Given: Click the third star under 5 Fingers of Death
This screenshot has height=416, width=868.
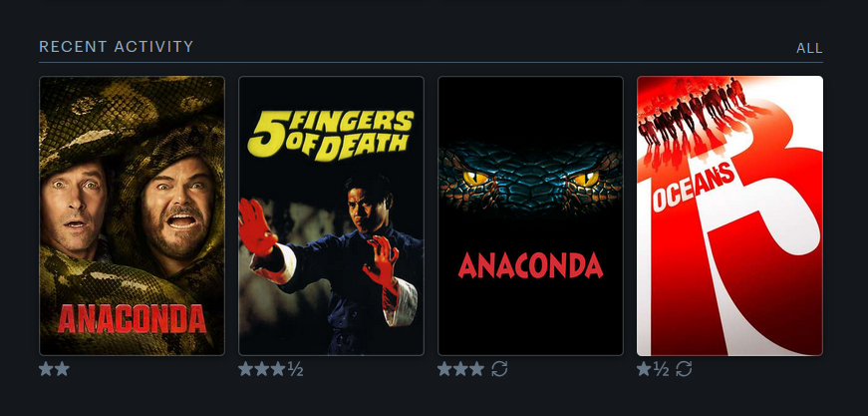Looking at the screenshot, I should click(278, 369).
